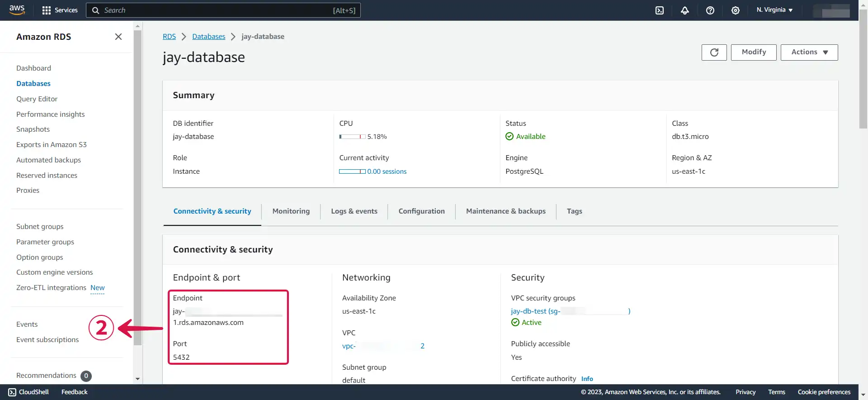Open the Privacy footer link
The height and width of the screenshot is (400, 868).
click(745, 392)
